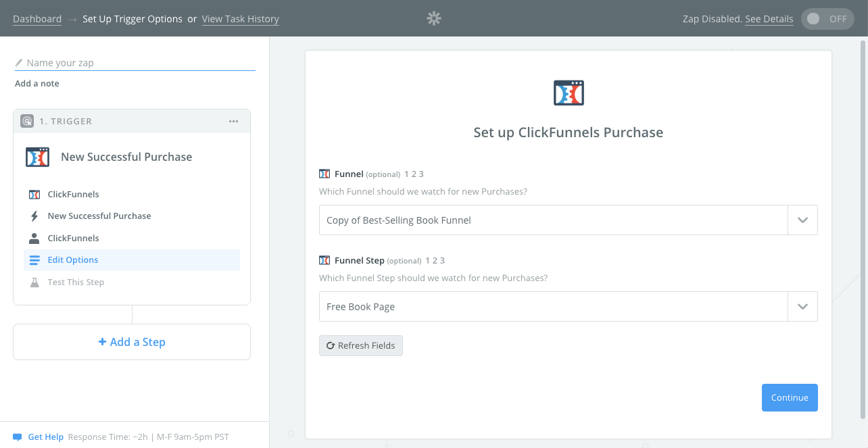
Task: Click New Successful Purchase trigger heading
Action: (x=126, y=157)
